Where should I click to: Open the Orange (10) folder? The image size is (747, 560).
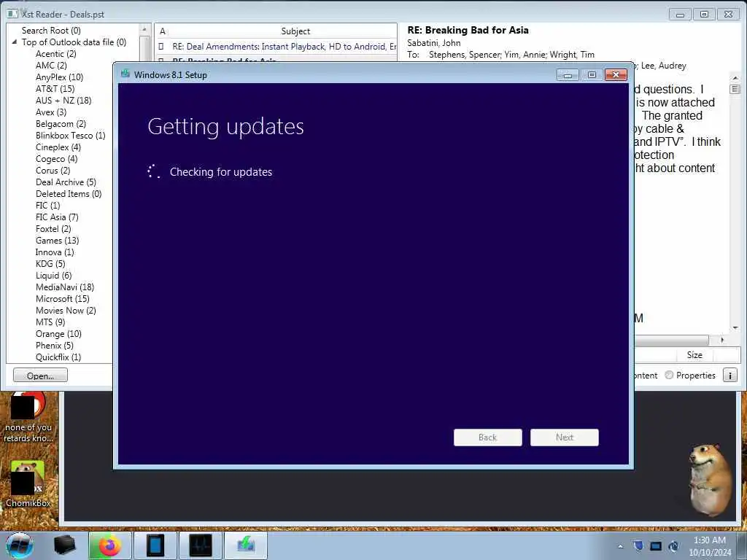click(58, 334)
